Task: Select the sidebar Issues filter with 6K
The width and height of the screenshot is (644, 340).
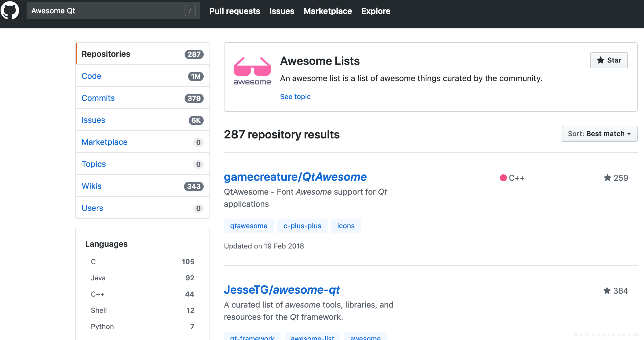Action: [x=143, y=120]
